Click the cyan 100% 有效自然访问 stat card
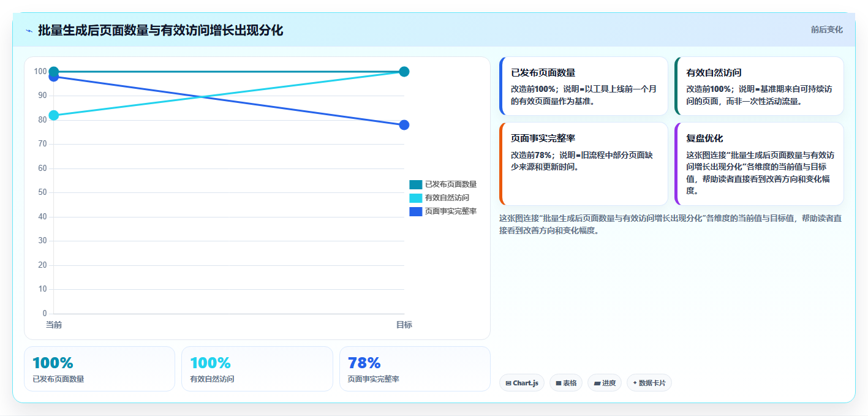This screenshot has width=868, height=416. click(257, 369)
